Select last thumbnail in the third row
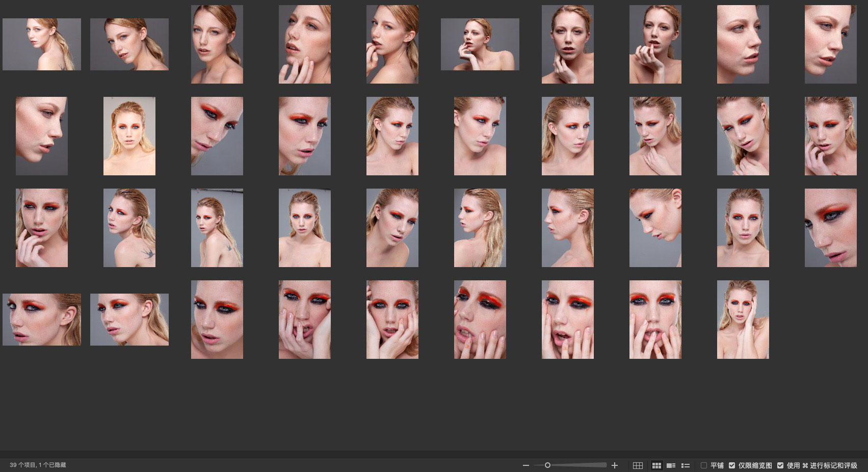Image resolution: width=868 pixels, height=472 pixels. (830, 228)
